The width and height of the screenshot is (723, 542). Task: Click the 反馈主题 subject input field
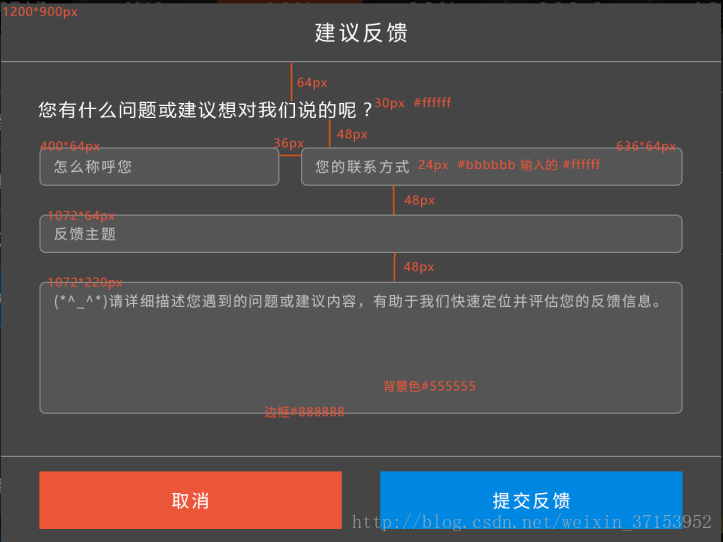(x=361, y=234)
